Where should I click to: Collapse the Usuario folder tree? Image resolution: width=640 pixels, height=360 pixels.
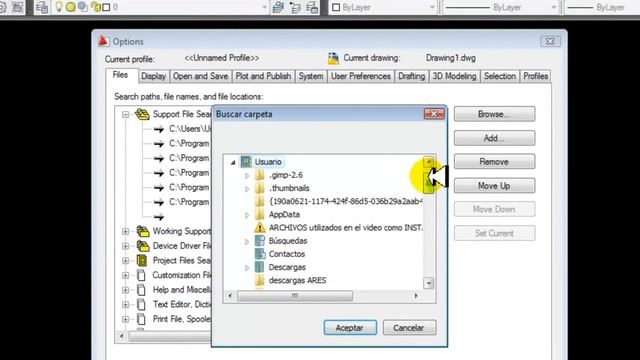point(233,162)
